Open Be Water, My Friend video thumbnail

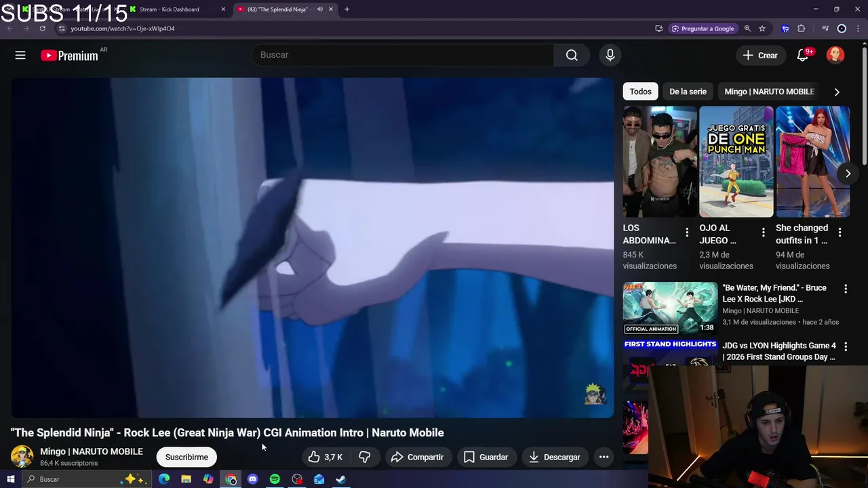(x=670, y=308)
